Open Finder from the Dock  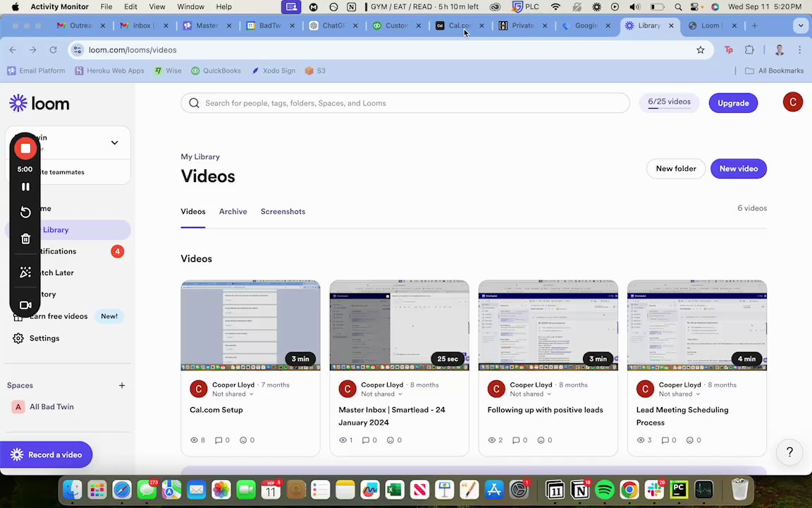[73, 489]
